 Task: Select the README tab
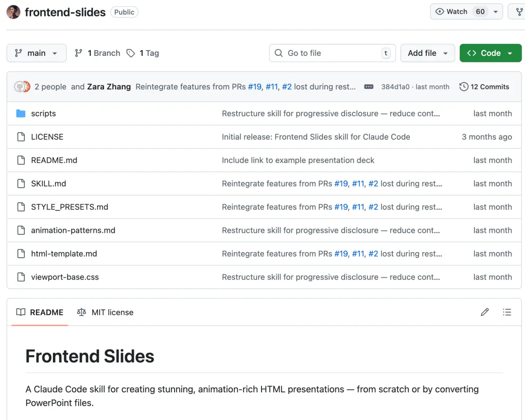coord(40,312)
